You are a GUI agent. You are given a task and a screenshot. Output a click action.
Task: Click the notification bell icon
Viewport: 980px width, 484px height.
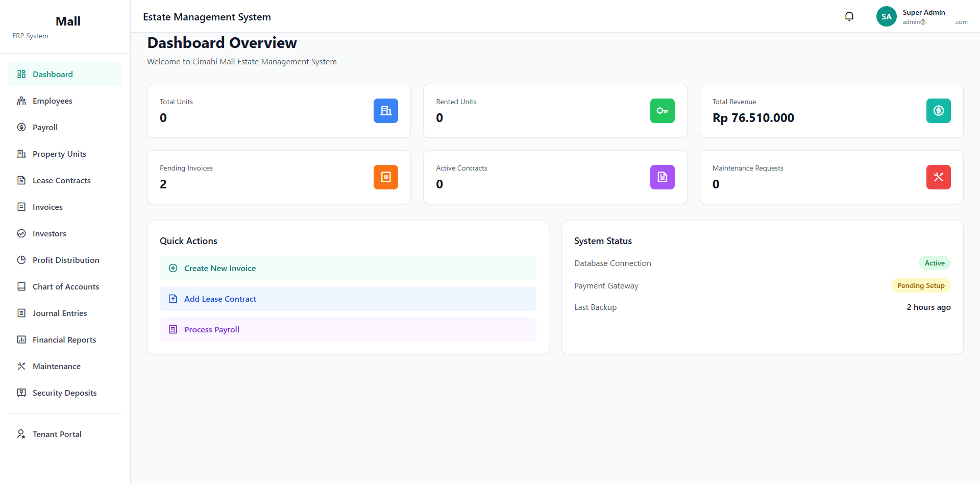[849, 16]
